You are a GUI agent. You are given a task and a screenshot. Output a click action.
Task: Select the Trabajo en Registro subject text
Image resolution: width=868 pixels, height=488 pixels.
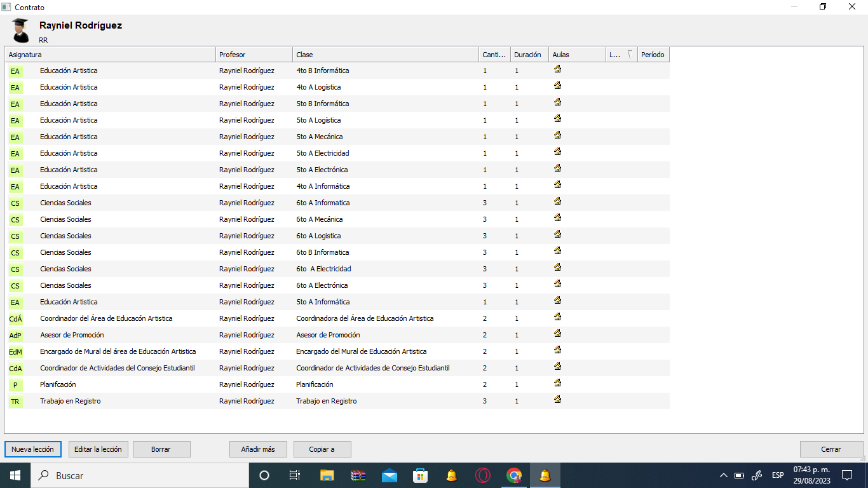click(70, 401)
